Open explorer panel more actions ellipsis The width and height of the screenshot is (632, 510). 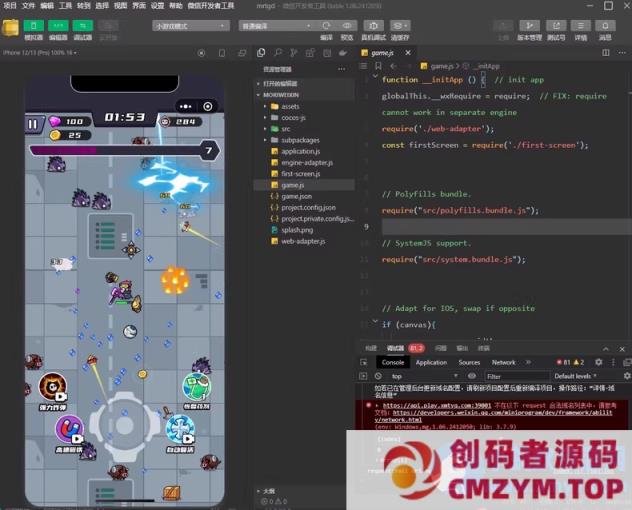341,69
